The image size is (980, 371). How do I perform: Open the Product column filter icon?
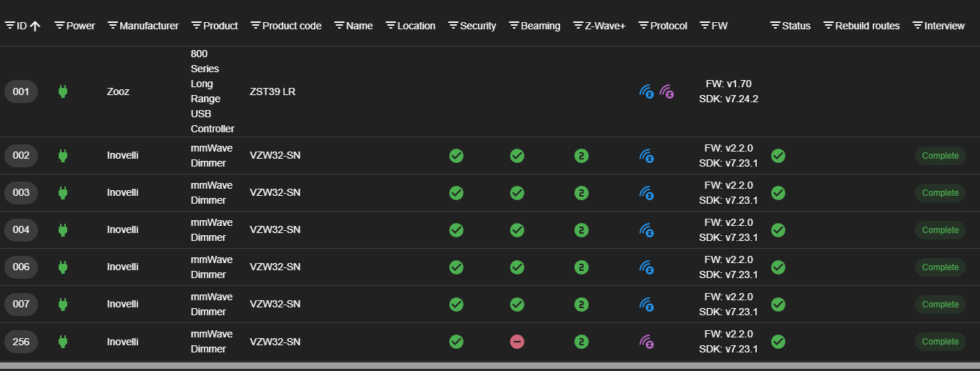[196, 26]
